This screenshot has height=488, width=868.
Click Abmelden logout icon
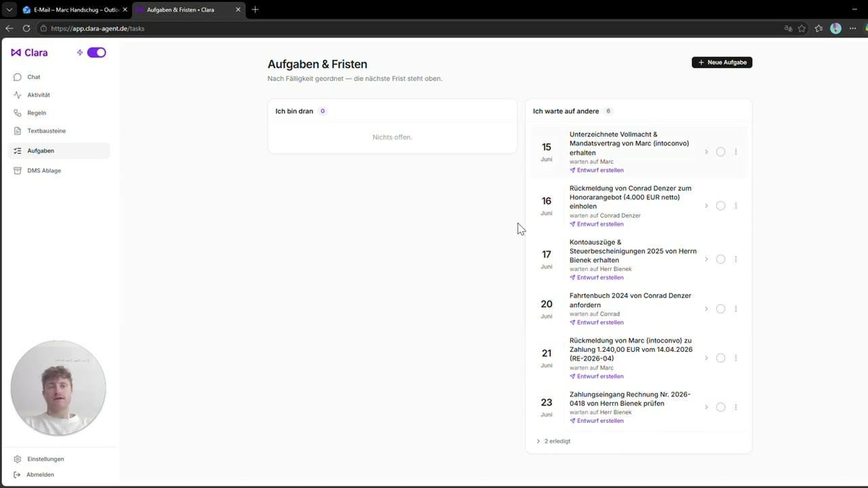[18, 474]
